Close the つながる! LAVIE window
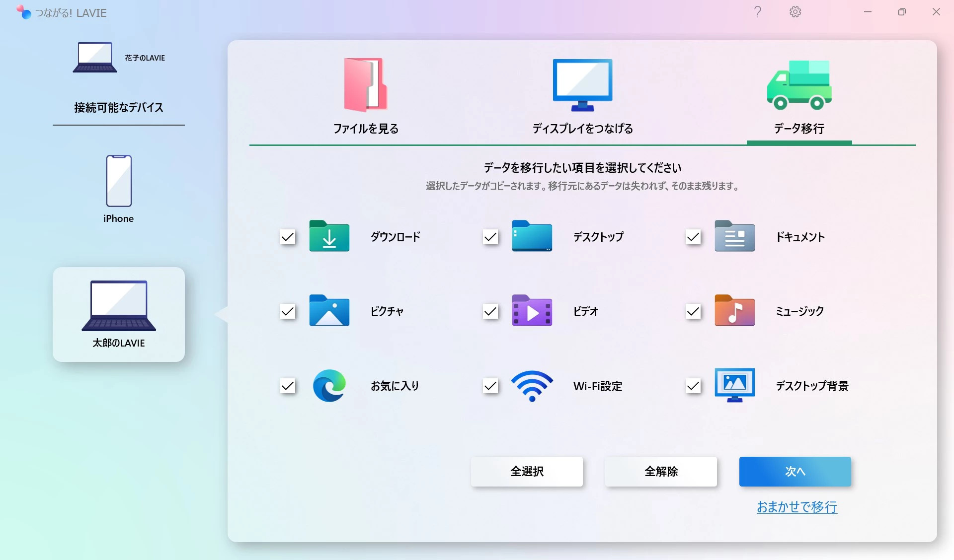 (x=936, y=12)
